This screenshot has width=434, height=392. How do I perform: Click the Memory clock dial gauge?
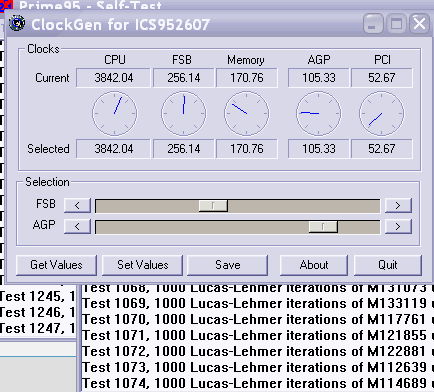click(x=247, y=114)
